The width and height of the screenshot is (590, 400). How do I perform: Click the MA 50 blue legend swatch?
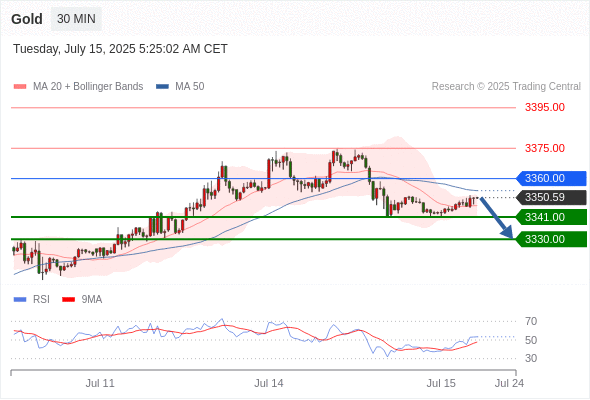pos(162,87)
